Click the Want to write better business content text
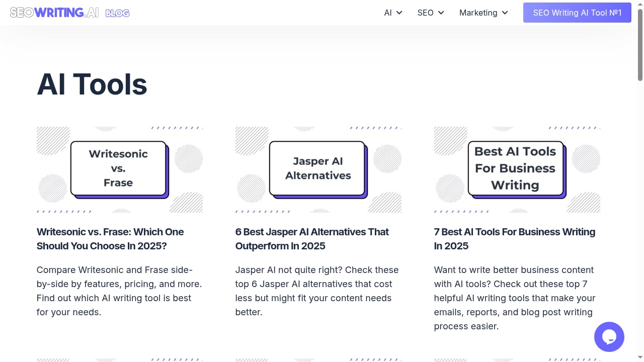The image size is (644, 362). tap(515, 298)
